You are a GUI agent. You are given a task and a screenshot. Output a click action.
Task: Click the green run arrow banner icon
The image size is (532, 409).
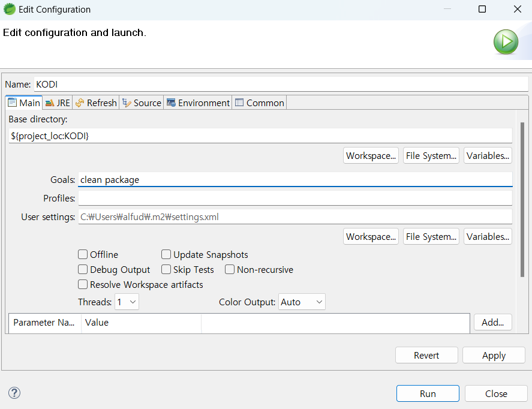[x=506, y=42]
